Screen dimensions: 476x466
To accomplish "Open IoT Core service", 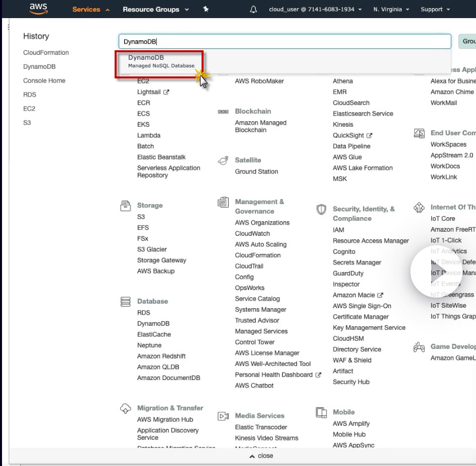I will [x=442, y=219].
